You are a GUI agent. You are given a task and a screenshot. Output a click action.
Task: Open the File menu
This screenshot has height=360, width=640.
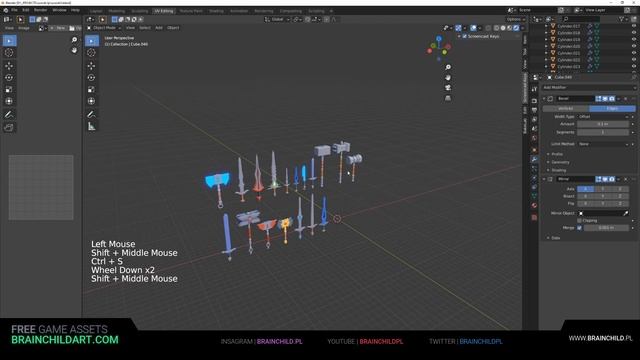[14, 10]
